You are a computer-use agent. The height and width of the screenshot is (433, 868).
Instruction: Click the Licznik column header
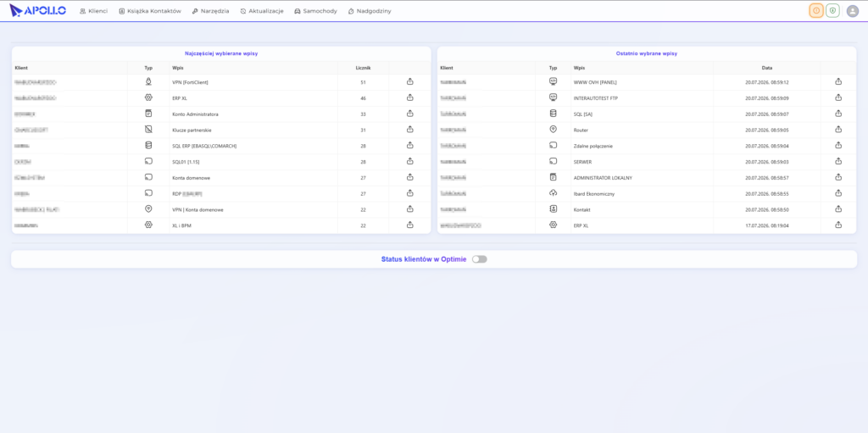(x=363, y=68)
